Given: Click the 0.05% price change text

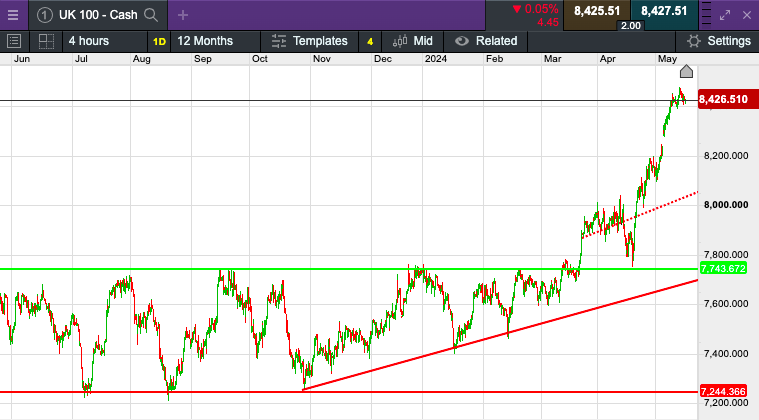Looking at the screenshot, I should pos(541,9).
